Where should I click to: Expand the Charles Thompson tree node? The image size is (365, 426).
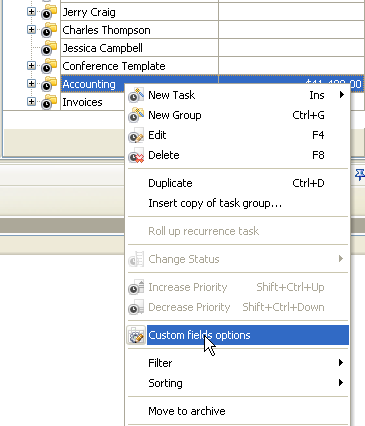point(31,30)
